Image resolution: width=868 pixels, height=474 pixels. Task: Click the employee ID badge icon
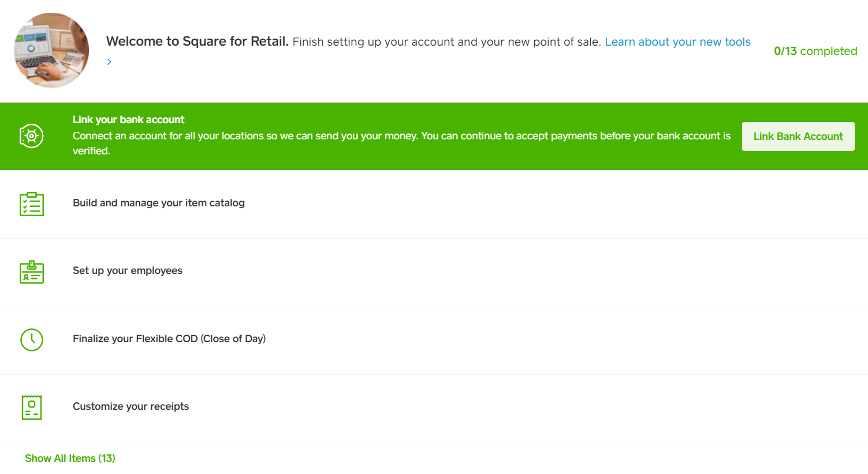[32, 272]
